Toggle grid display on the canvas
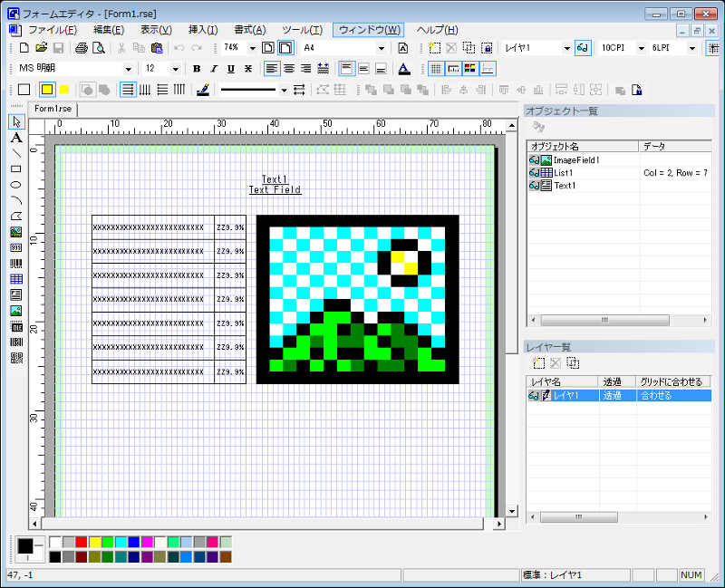Screen dimensions: 725x588 pyautogui.click(x=436, y=69)
